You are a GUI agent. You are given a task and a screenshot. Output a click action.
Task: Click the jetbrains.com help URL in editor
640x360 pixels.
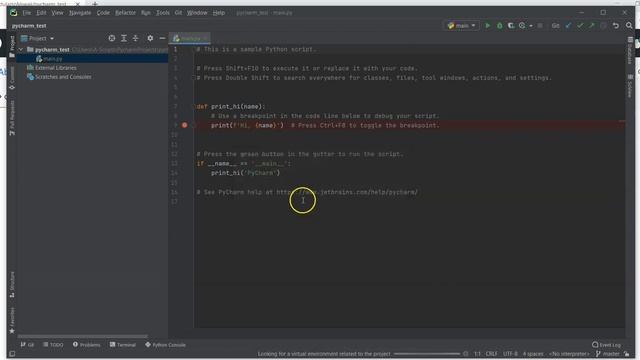(347, 192)
